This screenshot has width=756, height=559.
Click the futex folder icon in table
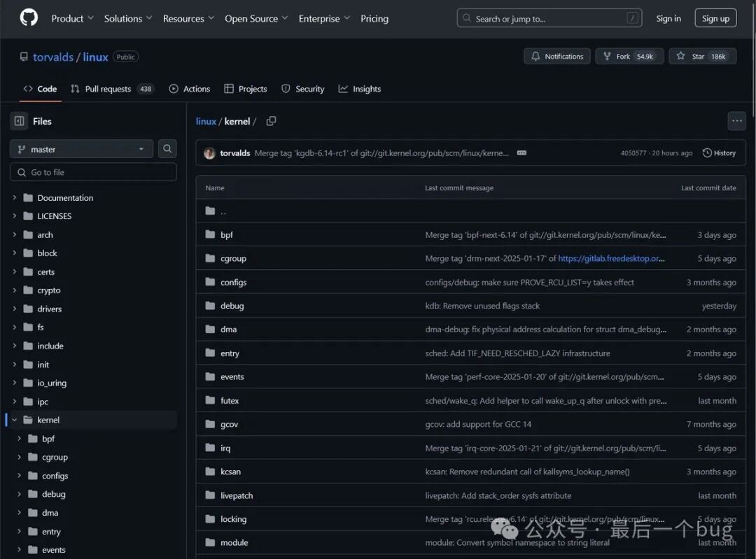[210, 400]
